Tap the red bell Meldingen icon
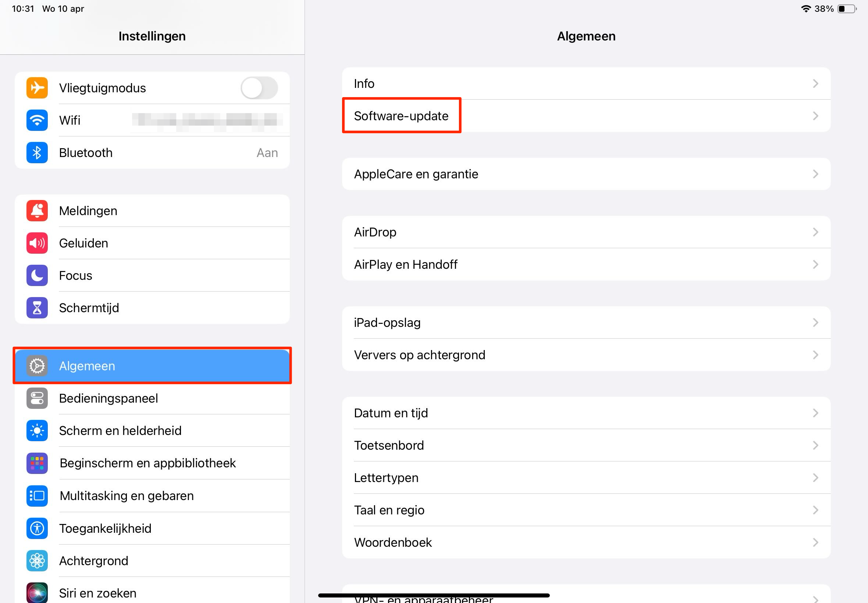 [x=37, y=211]
